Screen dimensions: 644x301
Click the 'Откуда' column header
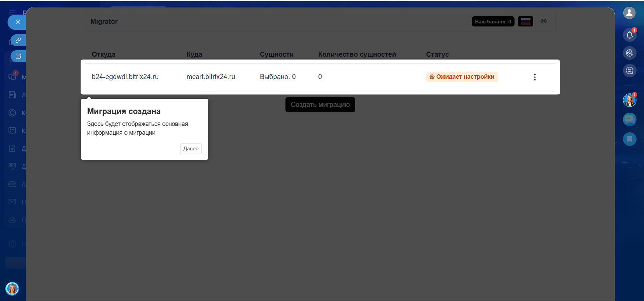[103, 54]
